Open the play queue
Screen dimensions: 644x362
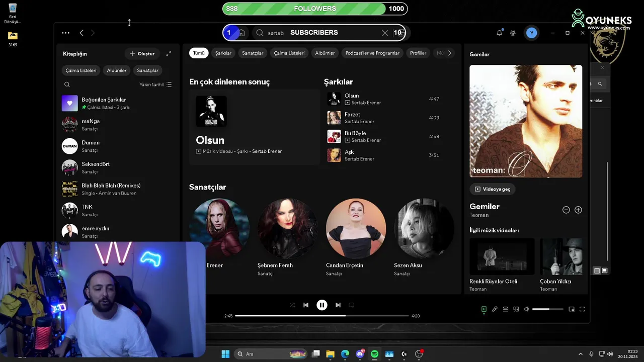(x=505, y=309)
